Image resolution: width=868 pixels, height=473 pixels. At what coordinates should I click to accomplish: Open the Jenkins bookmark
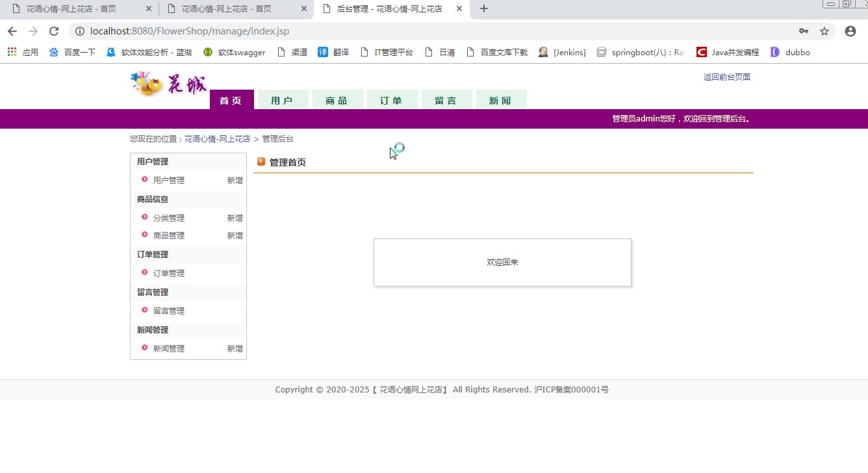point(563,52)
